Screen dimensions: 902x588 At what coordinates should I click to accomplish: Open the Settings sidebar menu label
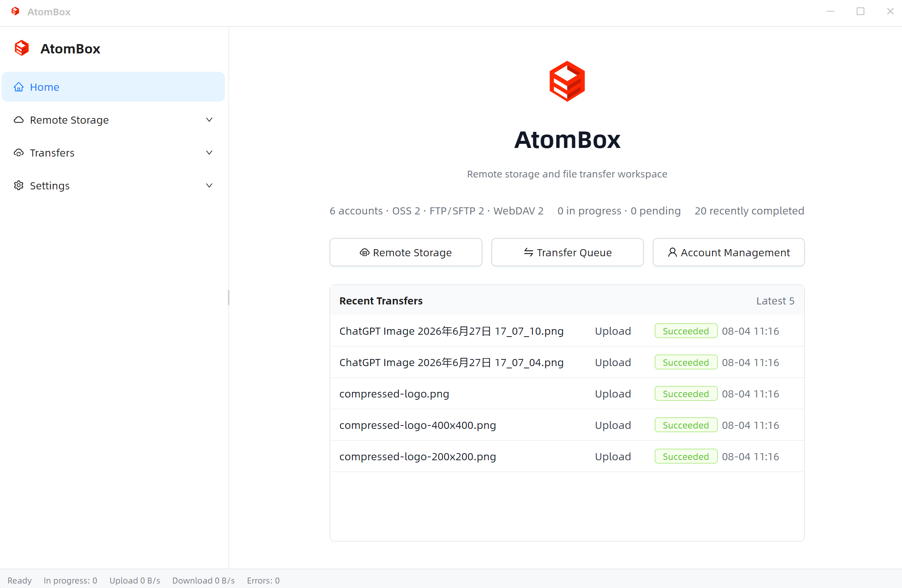click(x=50, y=186)
